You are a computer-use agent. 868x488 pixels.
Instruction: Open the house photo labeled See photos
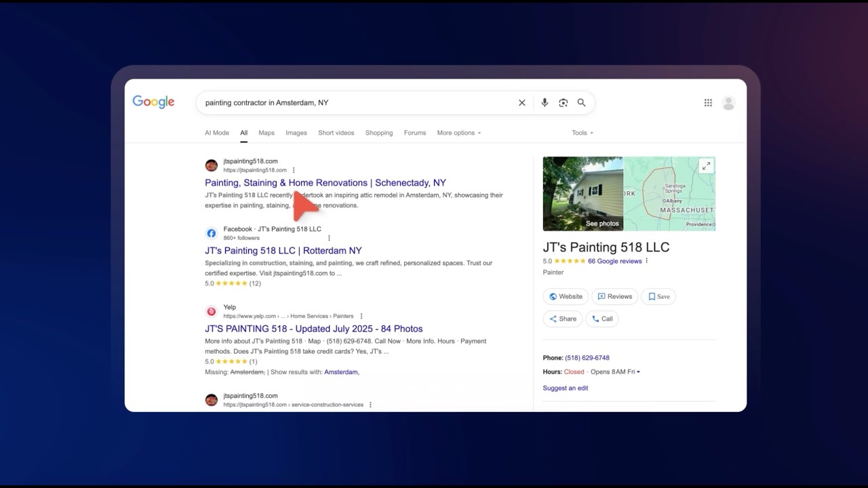(x=583, y=194)
